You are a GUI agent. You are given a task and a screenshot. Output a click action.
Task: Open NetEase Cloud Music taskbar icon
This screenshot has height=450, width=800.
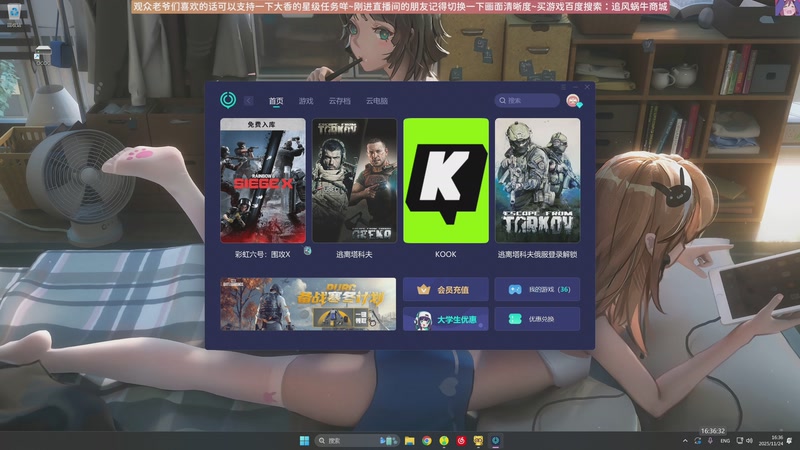point(461,440)
